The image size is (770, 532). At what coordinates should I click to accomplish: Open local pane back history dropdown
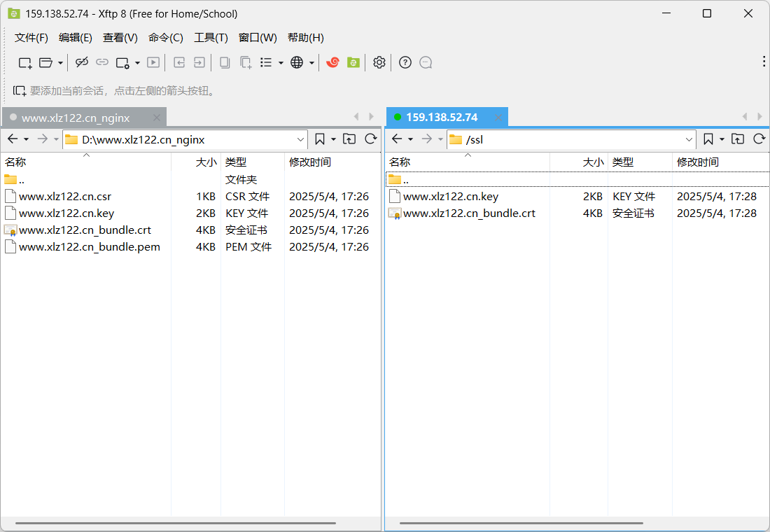26,139
